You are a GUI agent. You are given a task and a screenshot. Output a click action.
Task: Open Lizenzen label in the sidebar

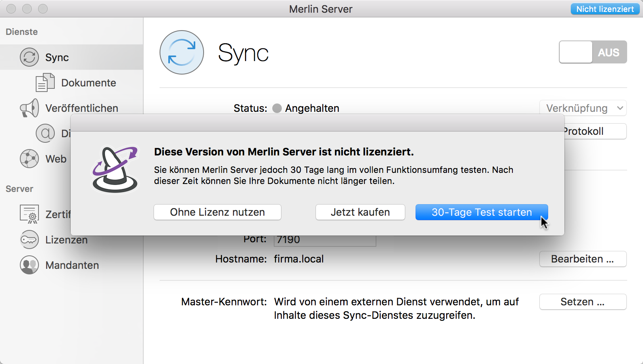pyautogui.click(x=66, y=239)
